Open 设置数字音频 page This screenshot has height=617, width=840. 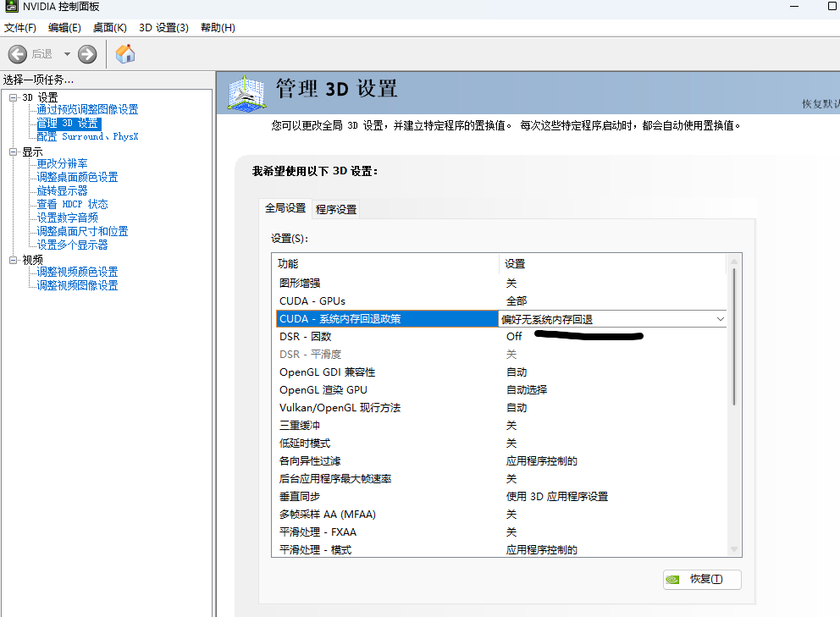coord(67,218)
